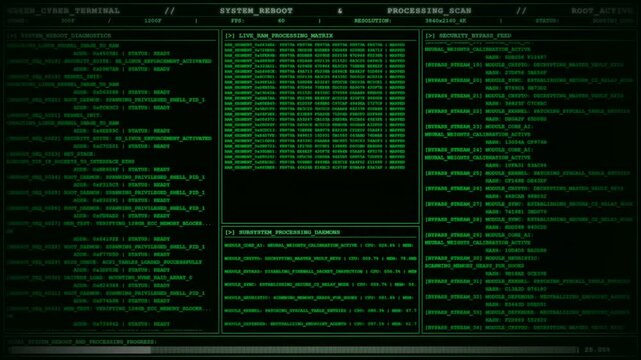
Task: Click the TOTAL_SYSTEM_REBOOT_AND_PROCESSING_PROGRESS label
Action: click(x=82, y=342)
